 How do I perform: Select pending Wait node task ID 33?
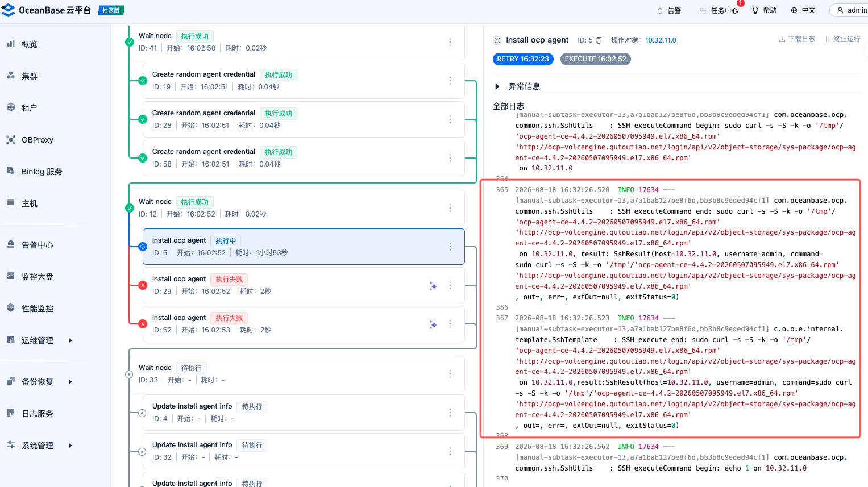pyautogui.click(x=297, y=374)
